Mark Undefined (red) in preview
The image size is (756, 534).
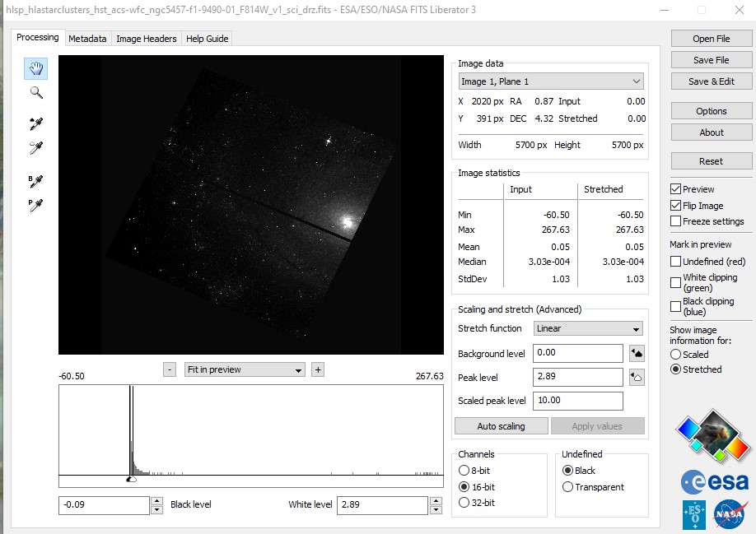675,262
